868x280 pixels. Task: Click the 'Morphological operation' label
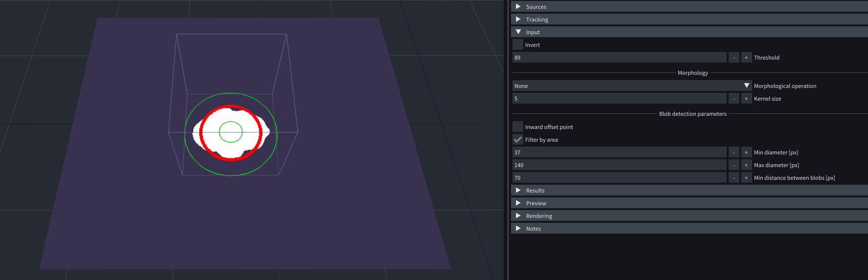785,86
